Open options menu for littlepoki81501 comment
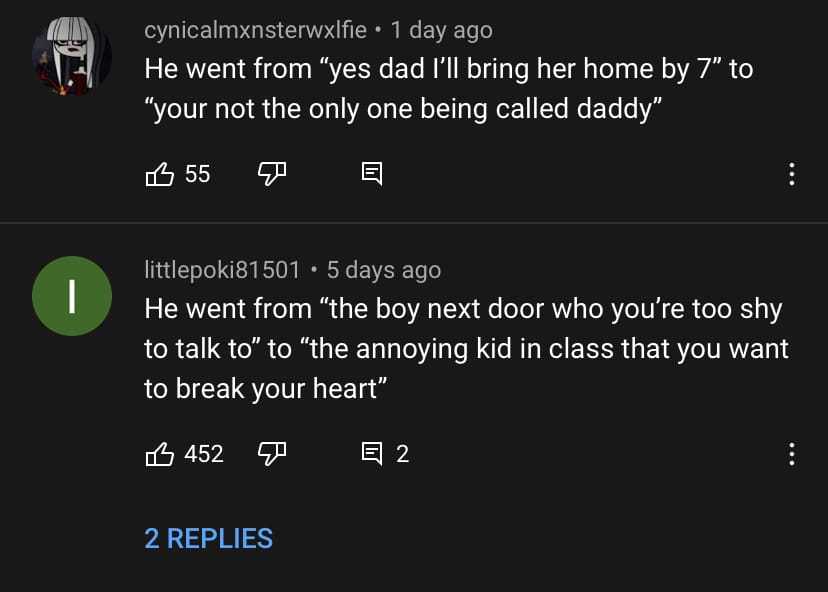The height and width of the screenshot is (592, 828). pos(792,454)
